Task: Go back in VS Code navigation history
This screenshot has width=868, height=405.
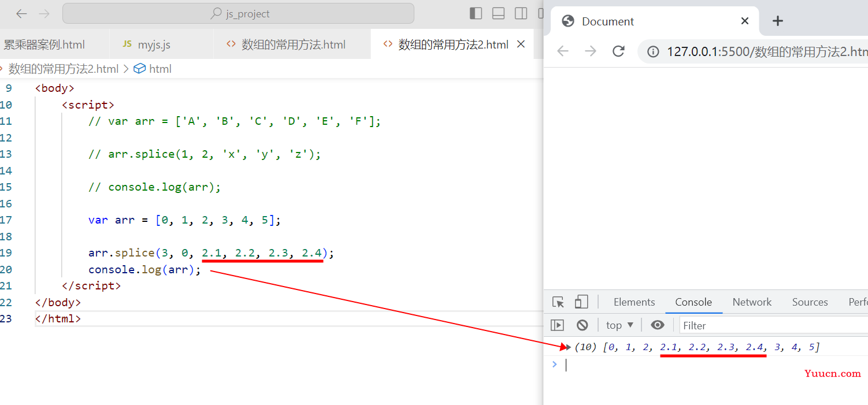Action: [21, 13]
